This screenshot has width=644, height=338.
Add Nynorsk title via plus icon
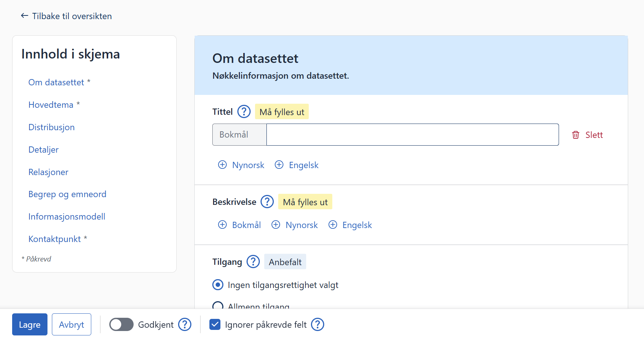(x=223, y=165)
